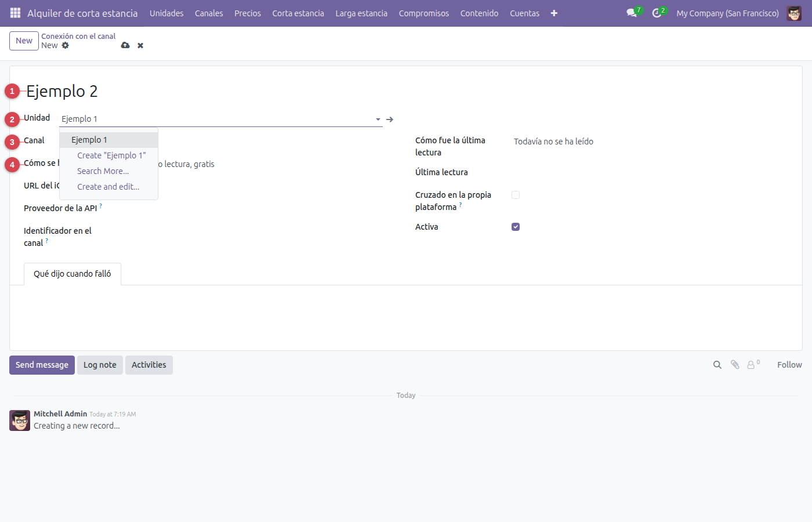This screenshot has height=522, width=812.
Task: Click Search More... in dropdown
Action: pyautogui.click(x=108, y=171)
